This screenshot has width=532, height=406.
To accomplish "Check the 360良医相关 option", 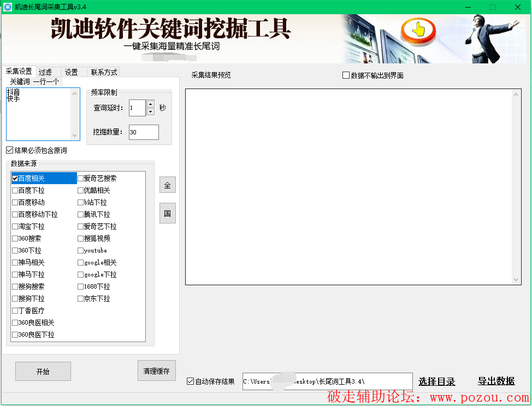I will click(15, 322).
